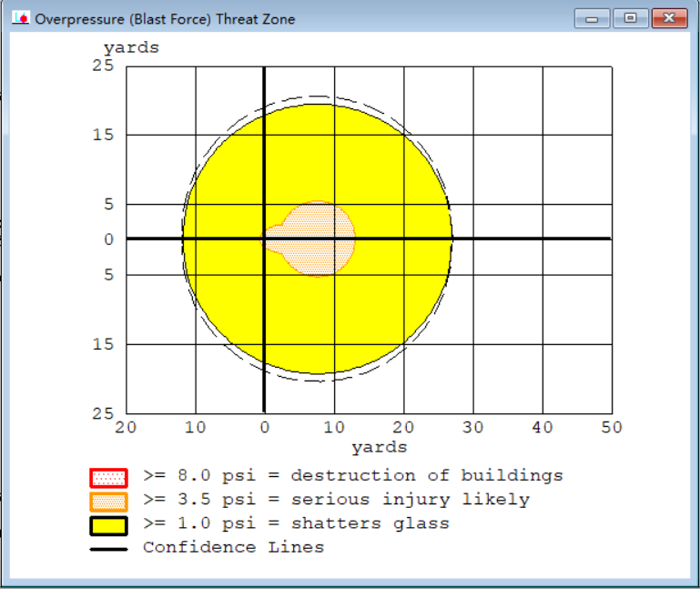700x589 pixels.
Task: Click the yellow 1.0 psi legend swatch
Action: (108, 525)
